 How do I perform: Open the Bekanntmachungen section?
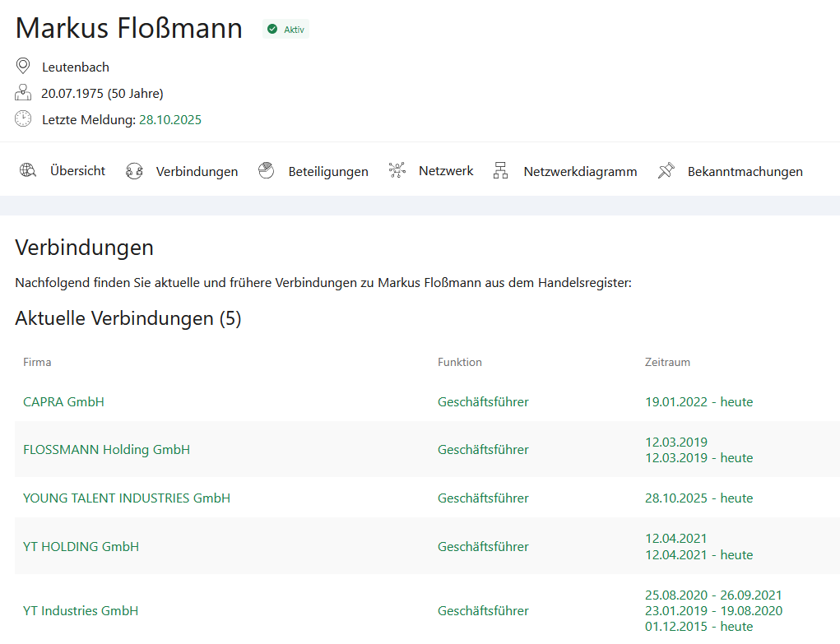click(745, 172)
